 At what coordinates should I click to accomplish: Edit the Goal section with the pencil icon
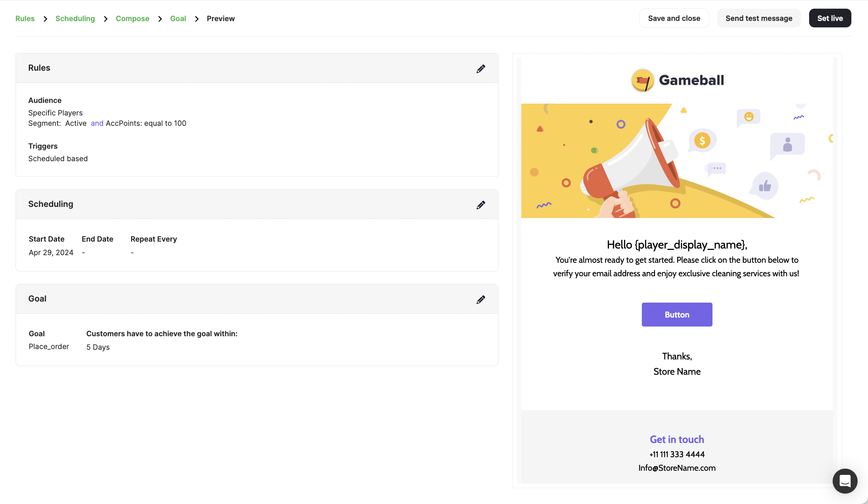pos(481,299)
